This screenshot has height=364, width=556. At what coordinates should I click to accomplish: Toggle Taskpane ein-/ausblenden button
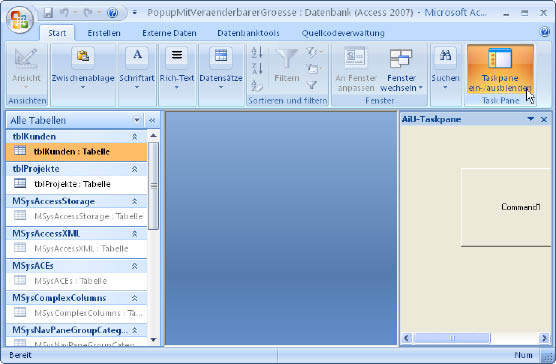tap(500, 69)
